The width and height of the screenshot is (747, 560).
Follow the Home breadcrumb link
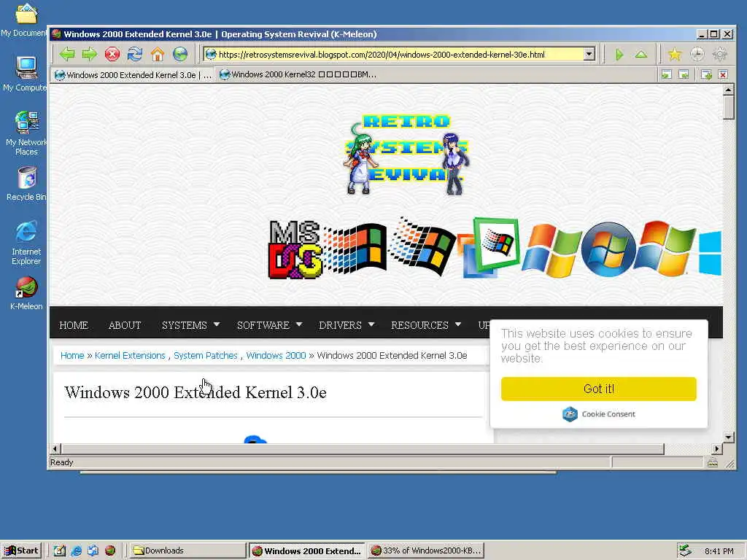[72, 356]
